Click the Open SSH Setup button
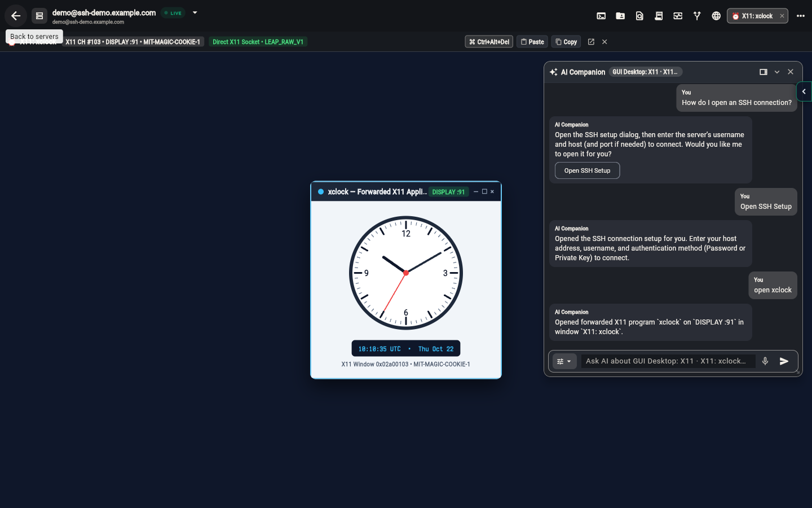The height and width of the screenshot is (508, 812). click(587, 170)
